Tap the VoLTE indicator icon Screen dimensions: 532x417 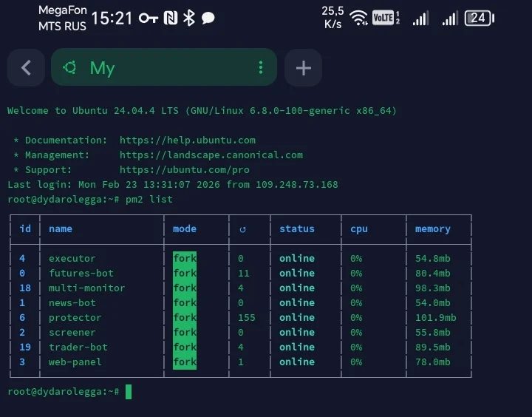click(x=383, y=18)
